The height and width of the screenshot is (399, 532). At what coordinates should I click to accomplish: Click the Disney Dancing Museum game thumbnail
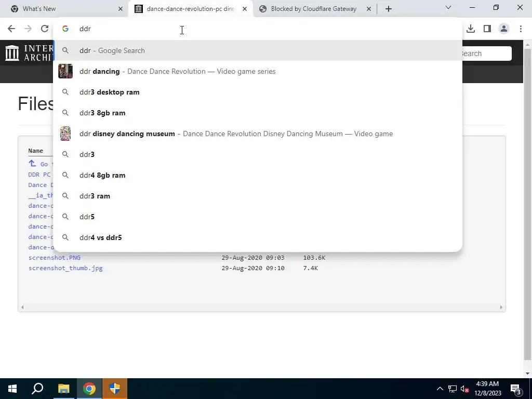tap(65, 134)
